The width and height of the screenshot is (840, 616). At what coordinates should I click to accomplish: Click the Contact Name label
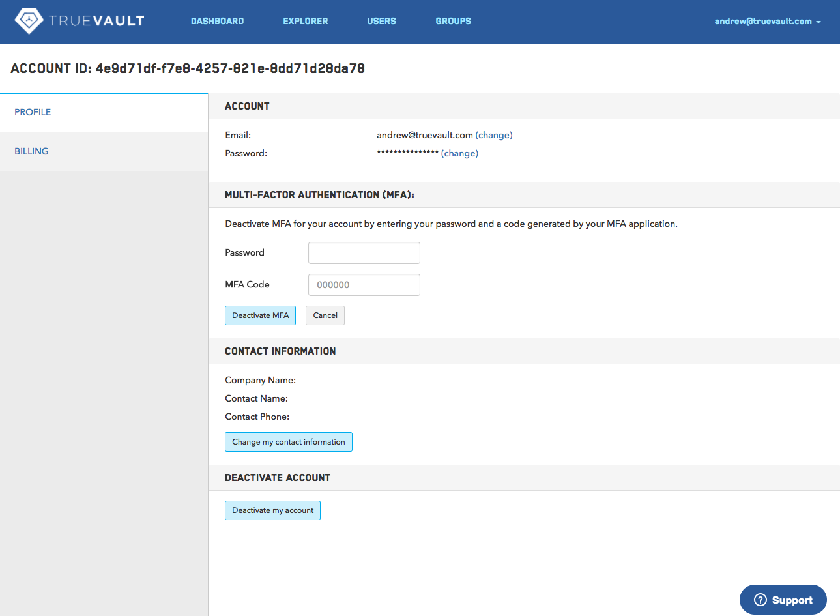(x=256, y=398)
